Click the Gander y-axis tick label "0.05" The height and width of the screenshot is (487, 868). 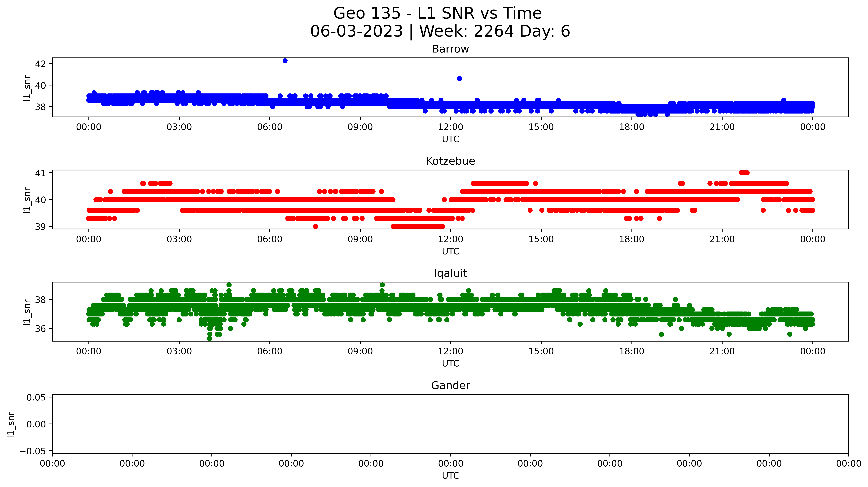point(36,397)
